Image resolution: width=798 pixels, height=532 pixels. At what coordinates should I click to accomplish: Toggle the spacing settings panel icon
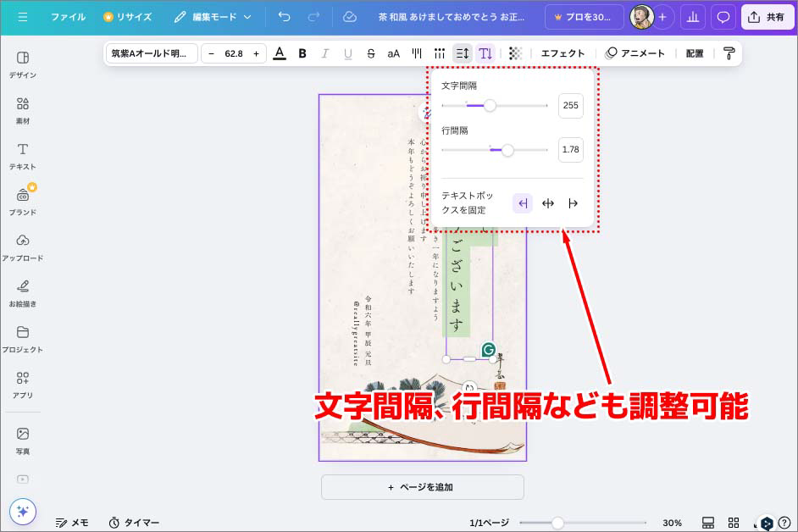(x=462, y=53)
